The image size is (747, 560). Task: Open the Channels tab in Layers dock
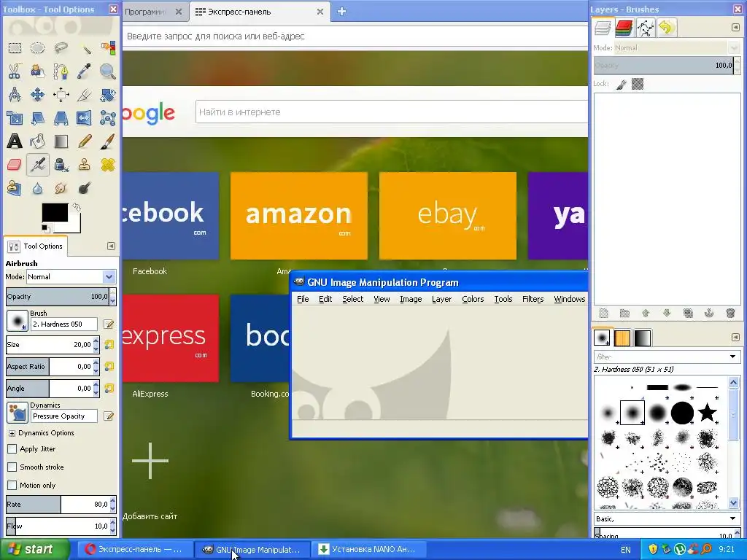[624, 28]
